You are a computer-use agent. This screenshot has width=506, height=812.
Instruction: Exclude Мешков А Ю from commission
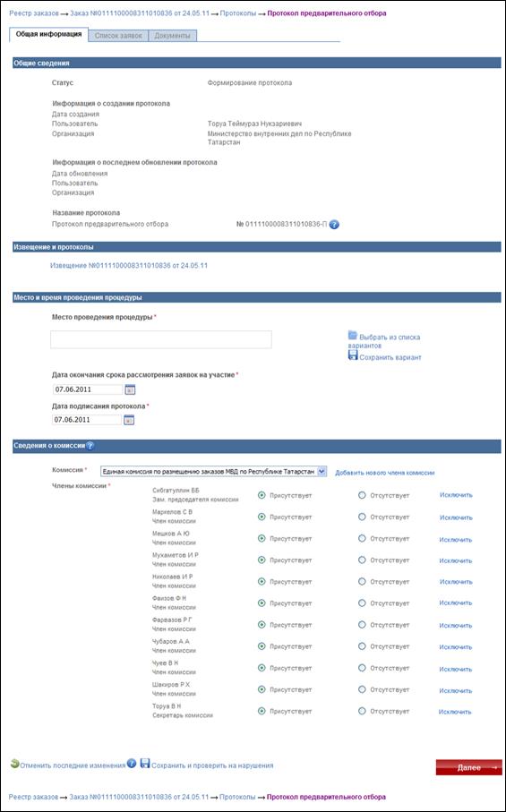(x=456, y=540)
